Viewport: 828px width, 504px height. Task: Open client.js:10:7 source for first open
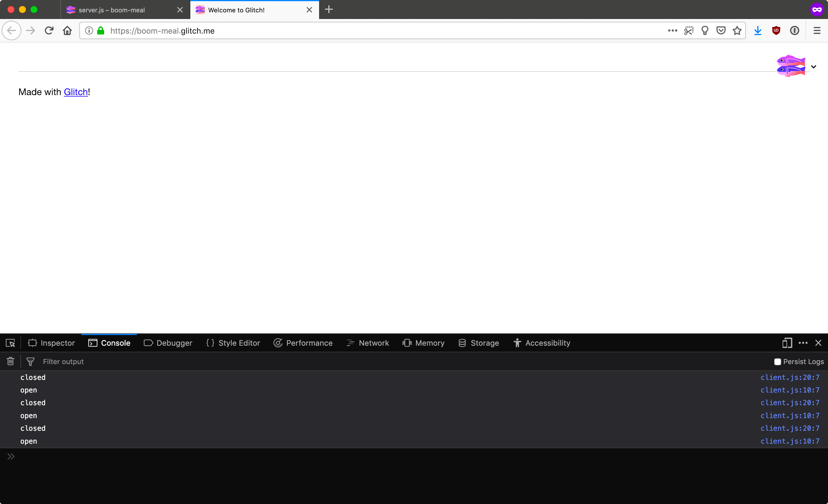[790, 390]
